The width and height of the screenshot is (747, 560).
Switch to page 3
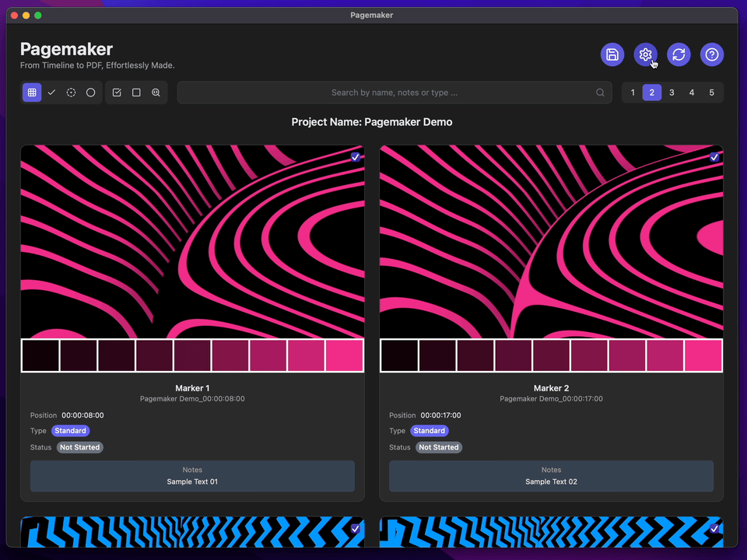672,93
